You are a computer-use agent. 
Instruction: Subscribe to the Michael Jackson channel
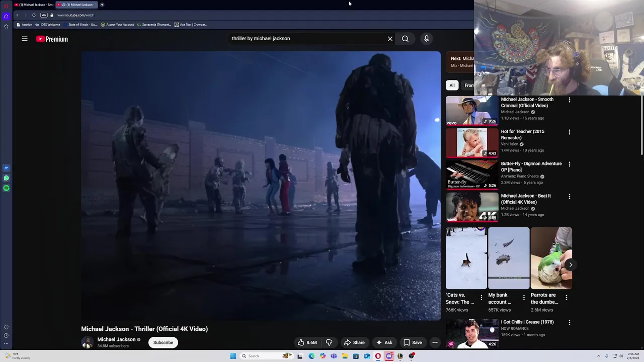(163, 342)
